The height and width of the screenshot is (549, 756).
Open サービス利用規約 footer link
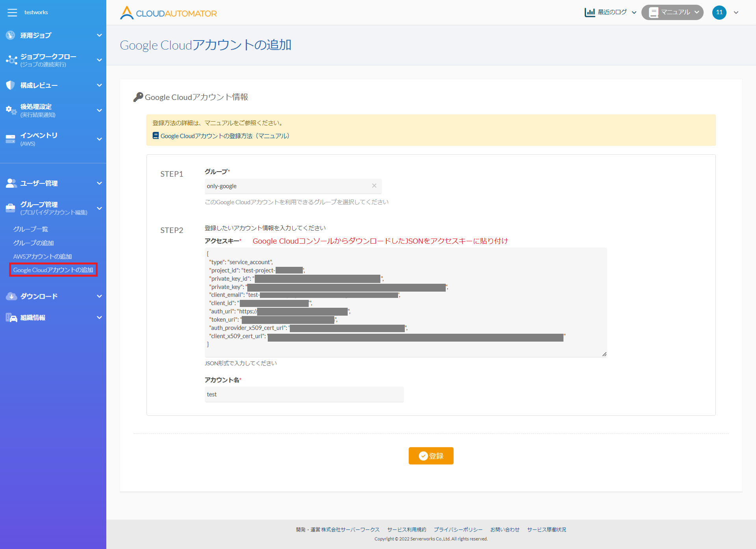coord(407,530)
